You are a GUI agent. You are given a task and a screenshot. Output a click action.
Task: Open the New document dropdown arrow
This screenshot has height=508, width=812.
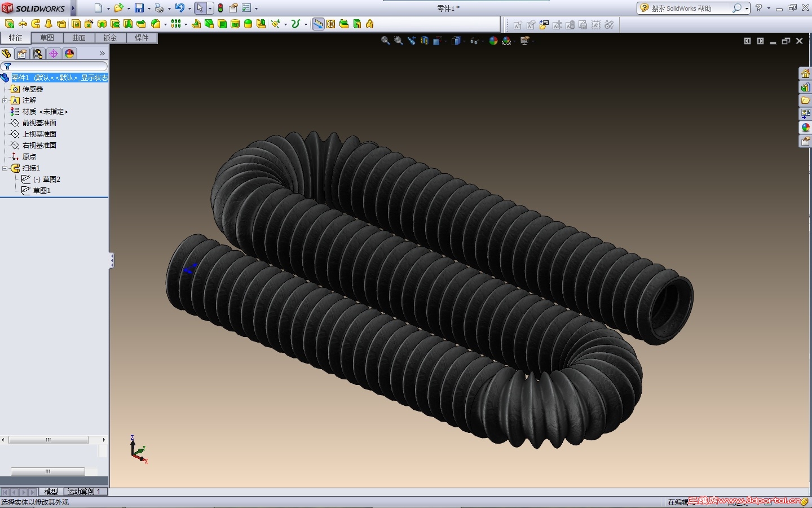[108, 8]
